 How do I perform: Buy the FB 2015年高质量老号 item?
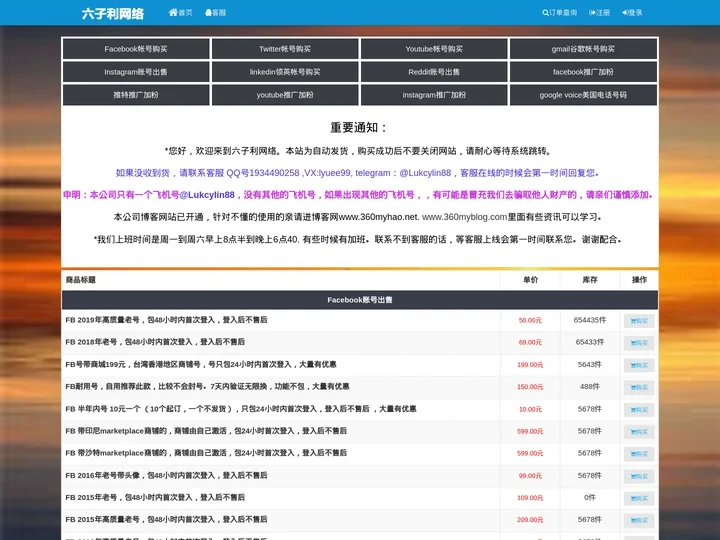click(639, 520)
